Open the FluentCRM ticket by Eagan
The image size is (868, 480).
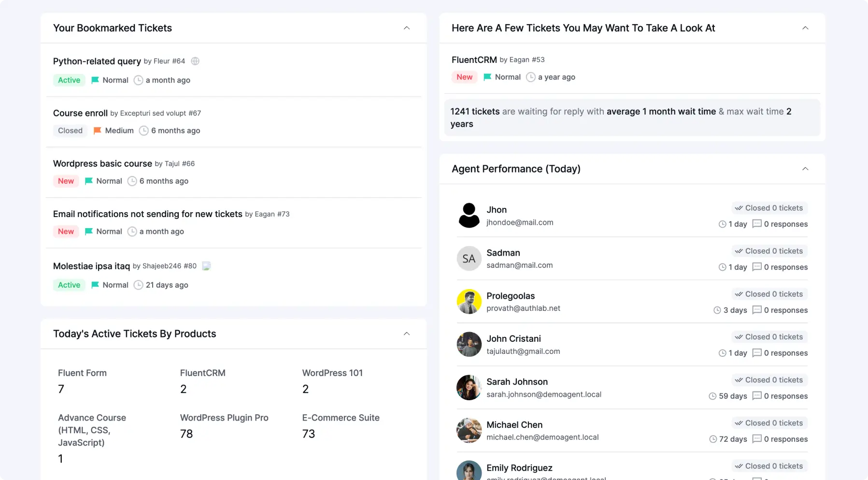pos(473,59)
